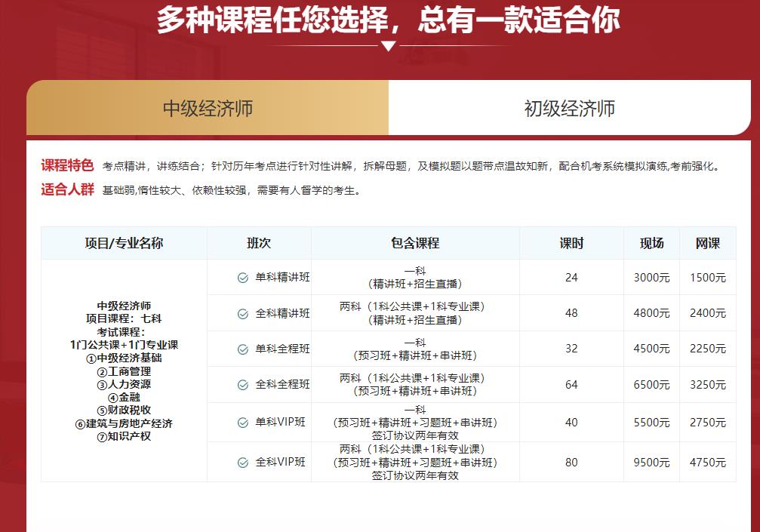
Task: Click the check icon beside 全科全程班
Action: [243, 385]
